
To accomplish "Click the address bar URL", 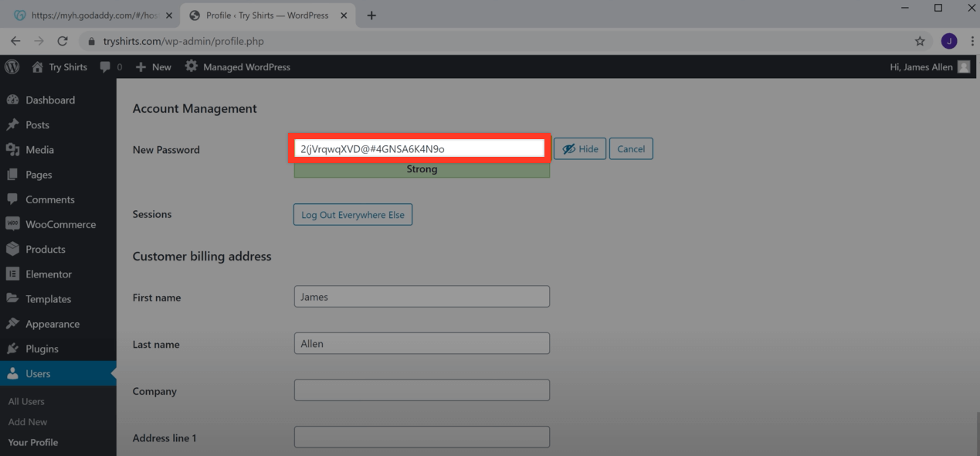I will pos(184,41).
